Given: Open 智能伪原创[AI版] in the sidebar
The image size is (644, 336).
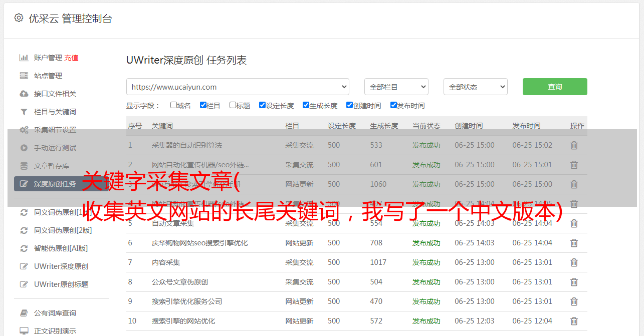Looking at the screenshot, I should click(61, 248).
